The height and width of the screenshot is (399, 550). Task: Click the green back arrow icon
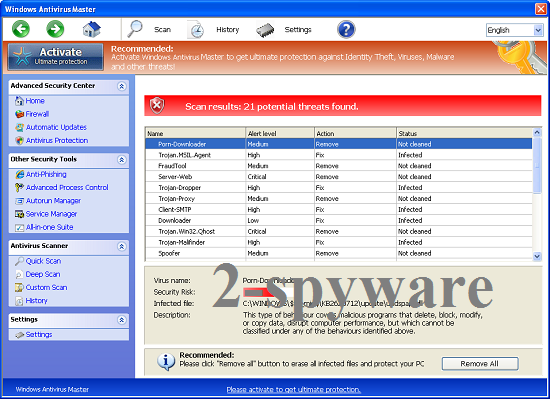pos(21,29)
